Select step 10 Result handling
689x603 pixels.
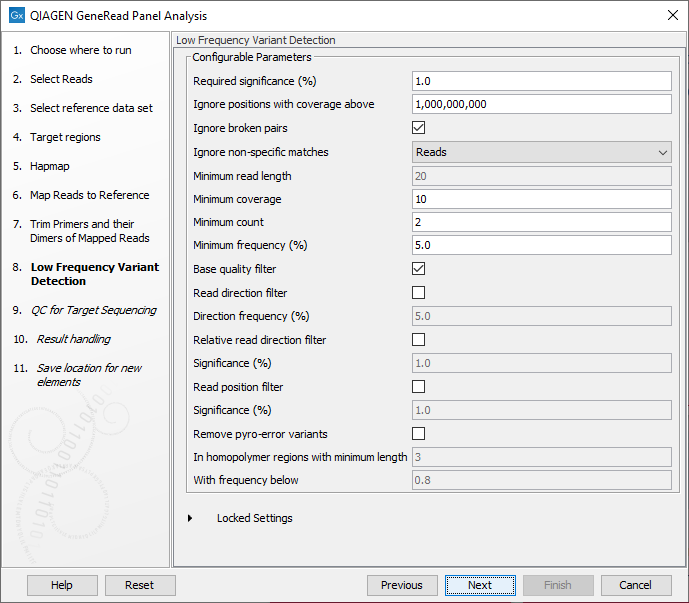tap(73, 339)
